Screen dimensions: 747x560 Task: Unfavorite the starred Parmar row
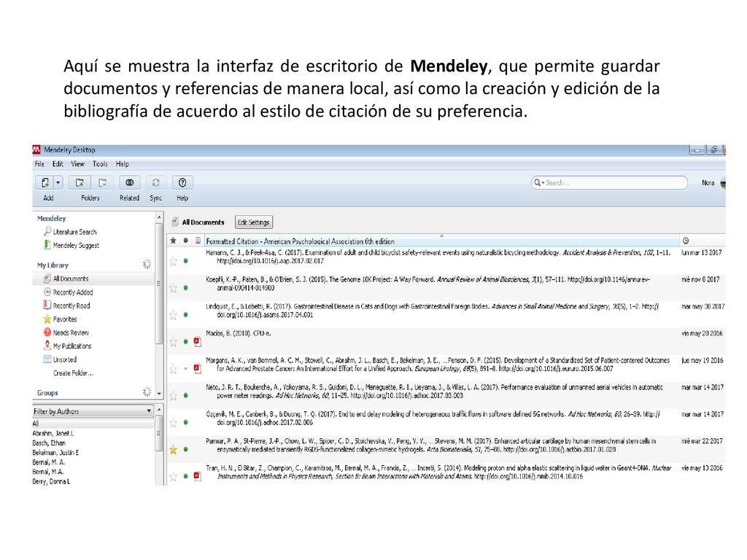[x=174, y=449]
